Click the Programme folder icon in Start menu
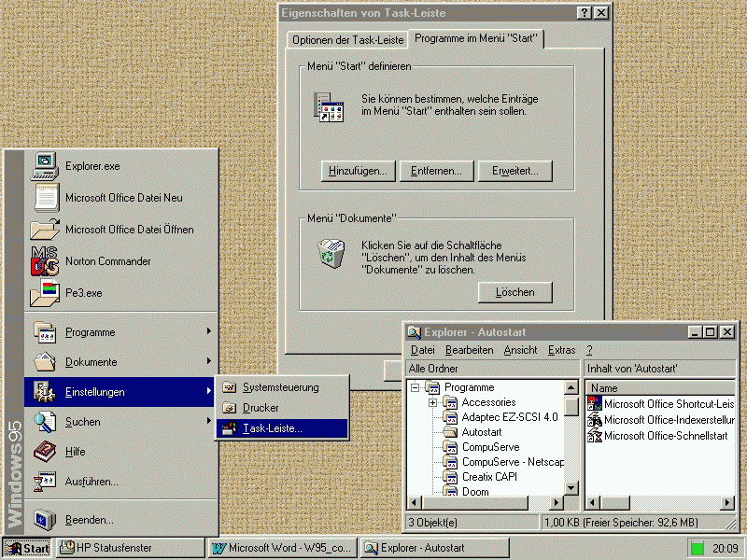 tap(45, 332)
